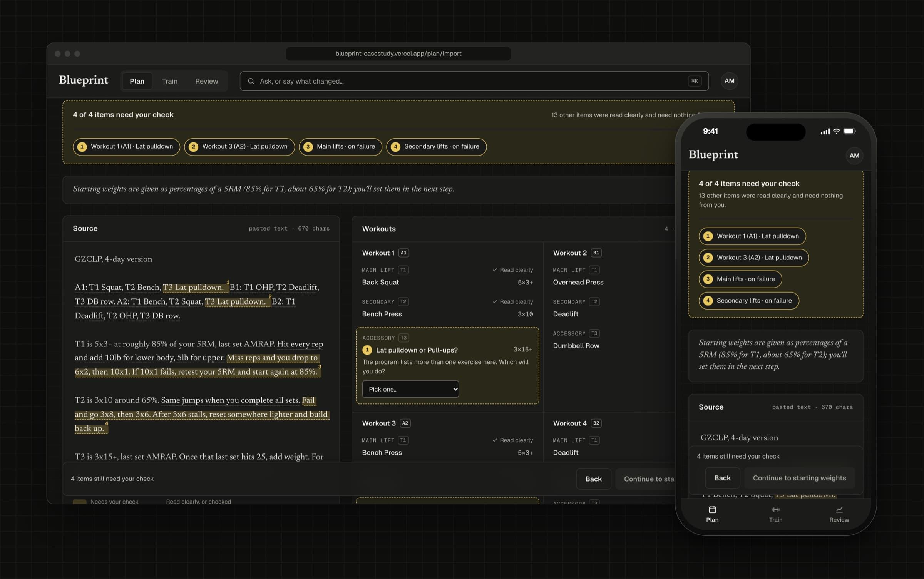Screen dimensions: 924x579
Task: Focus the Ask, or say what changed search field
Action: tap(474, 81)
